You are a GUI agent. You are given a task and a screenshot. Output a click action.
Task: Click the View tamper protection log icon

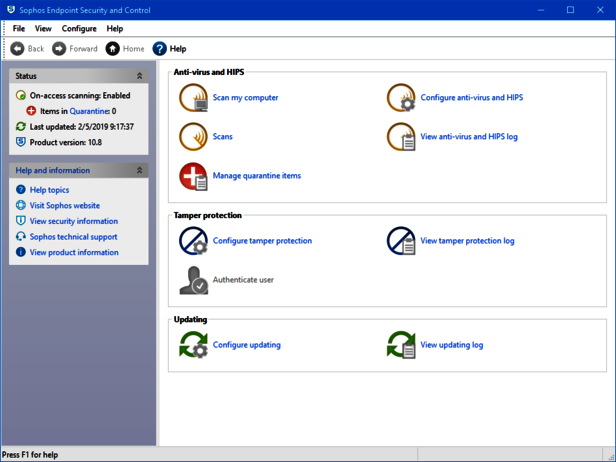coord(401,241)
